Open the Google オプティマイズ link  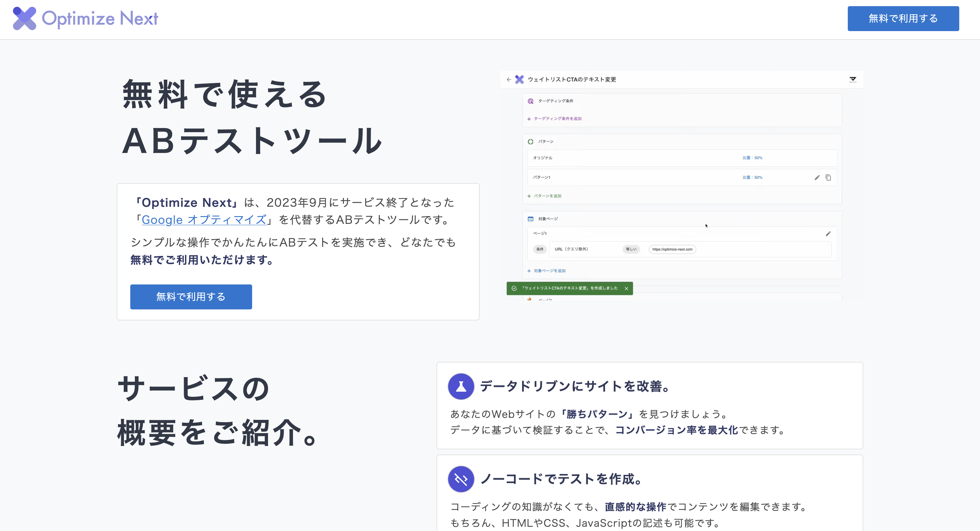pyautogui.click(x=204, y=219)
